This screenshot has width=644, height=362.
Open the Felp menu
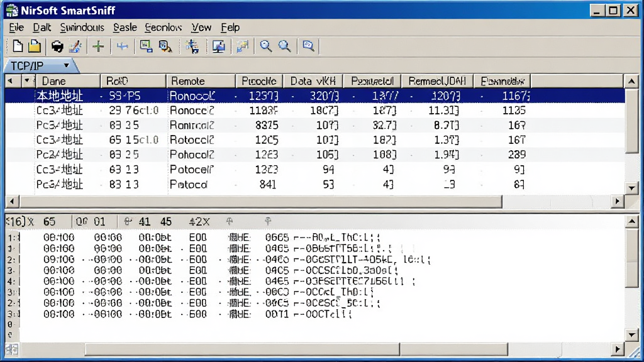click(x=230, y=28)
